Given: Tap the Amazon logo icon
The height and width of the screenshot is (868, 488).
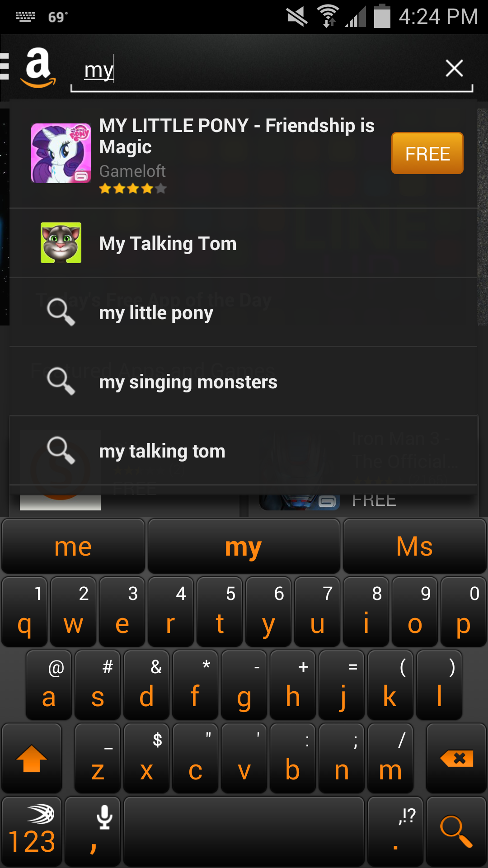Looking at the screenshot, I should click(x=38, y=68).
